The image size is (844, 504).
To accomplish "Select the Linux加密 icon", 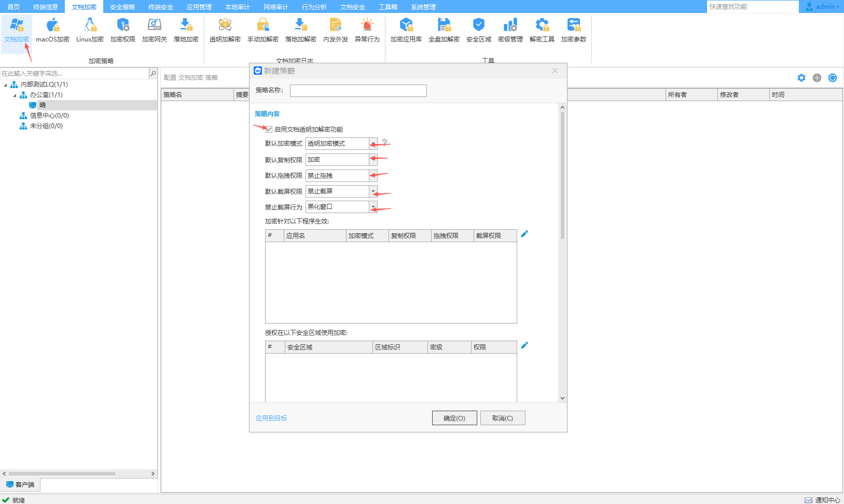I will (90, 30).
